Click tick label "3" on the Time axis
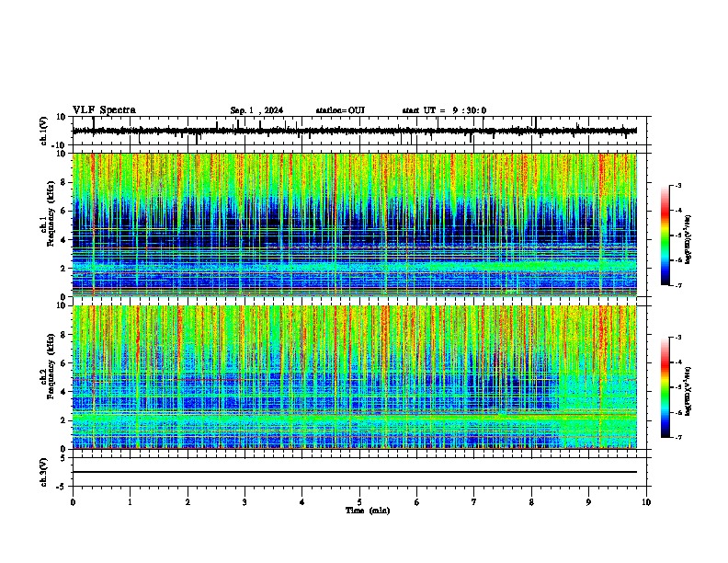Image resolution: width=728 pixels, height=563 pixels. [x=245, y=502]
